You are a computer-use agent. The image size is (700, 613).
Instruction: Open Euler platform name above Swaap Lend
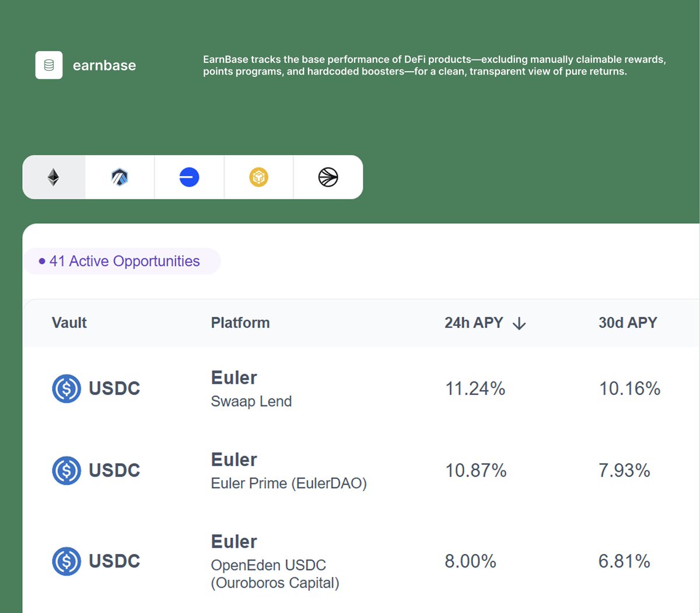click(234, 378)
